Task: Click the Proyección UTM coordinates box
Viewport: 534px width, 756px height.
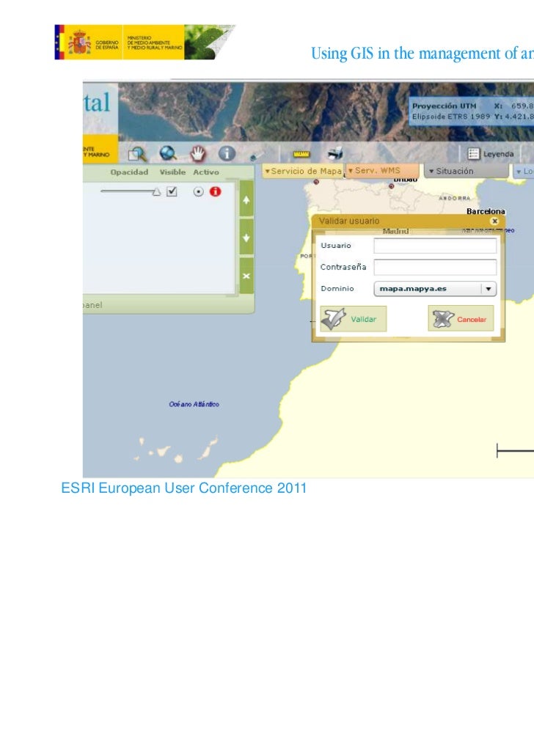Action: tap(472, 111)
